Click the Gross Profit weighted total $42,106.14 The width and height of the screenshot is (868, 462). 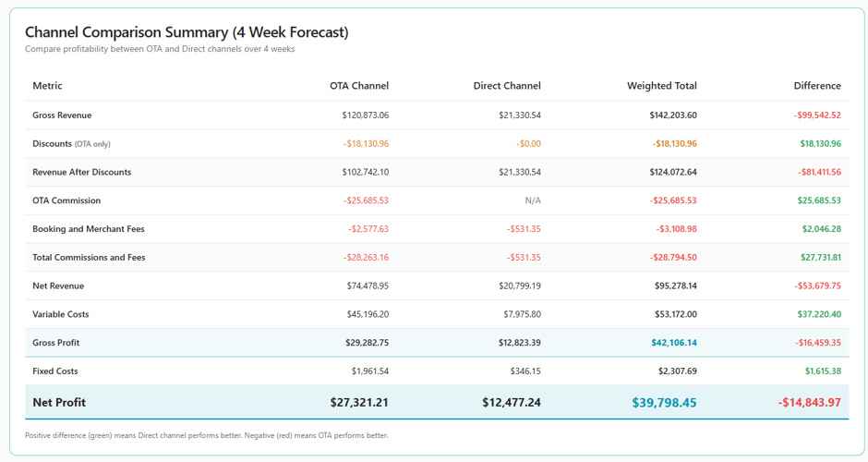click(x=673, y=343)
